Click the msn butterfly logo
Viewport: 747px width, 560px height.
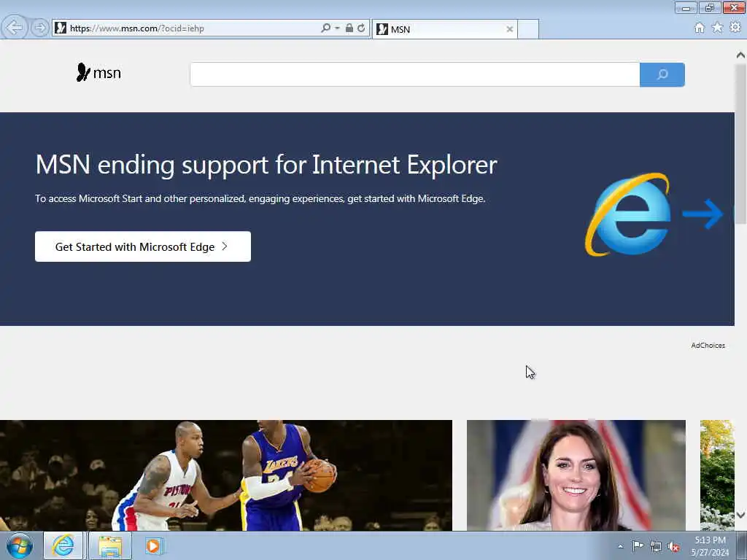click(98, 72)
